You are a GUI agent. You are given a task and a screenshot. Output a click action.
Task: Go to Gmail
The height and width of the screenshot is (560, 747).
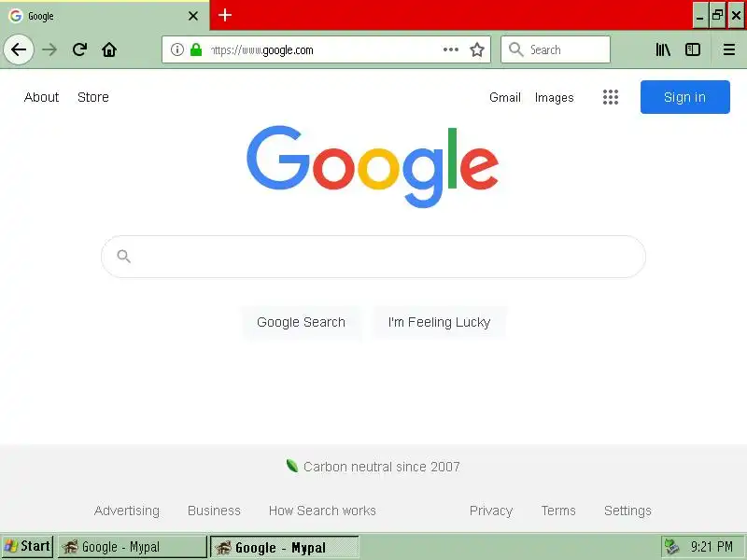coord(505,97)
